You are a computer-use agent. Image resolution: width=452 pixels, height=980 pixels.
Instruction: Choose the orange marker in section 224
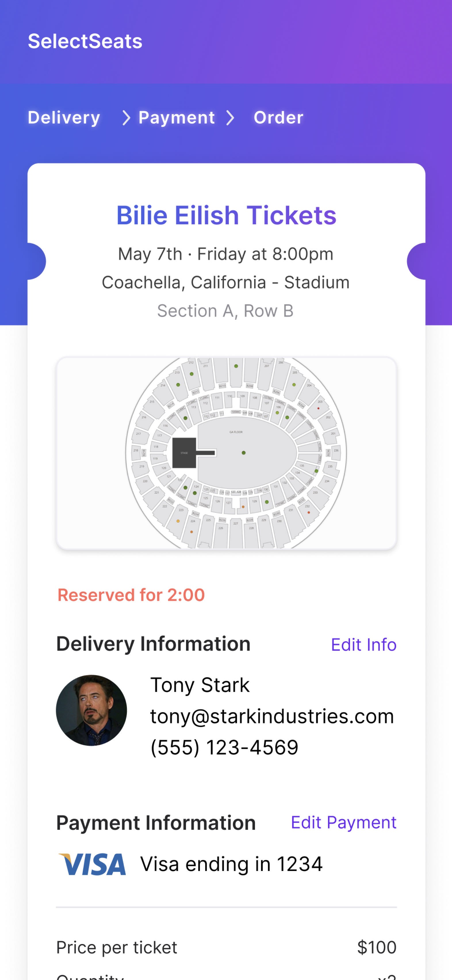pyautogui.click(x=191, y=531)
